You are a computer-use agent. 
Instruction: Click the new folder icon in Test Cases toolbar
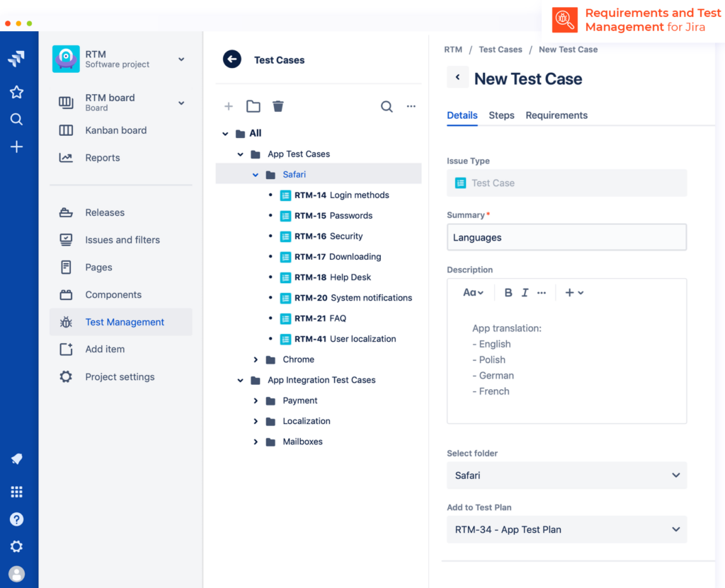253,106
